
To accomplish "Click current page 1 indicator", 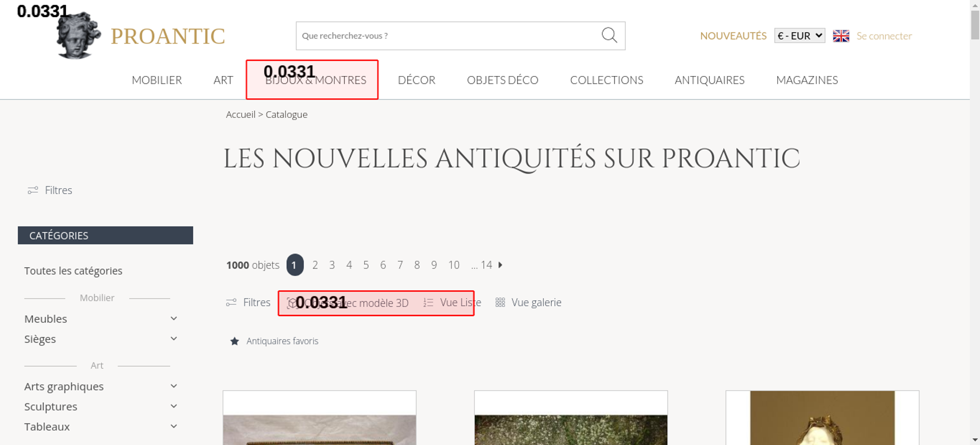I will (294, 265).
